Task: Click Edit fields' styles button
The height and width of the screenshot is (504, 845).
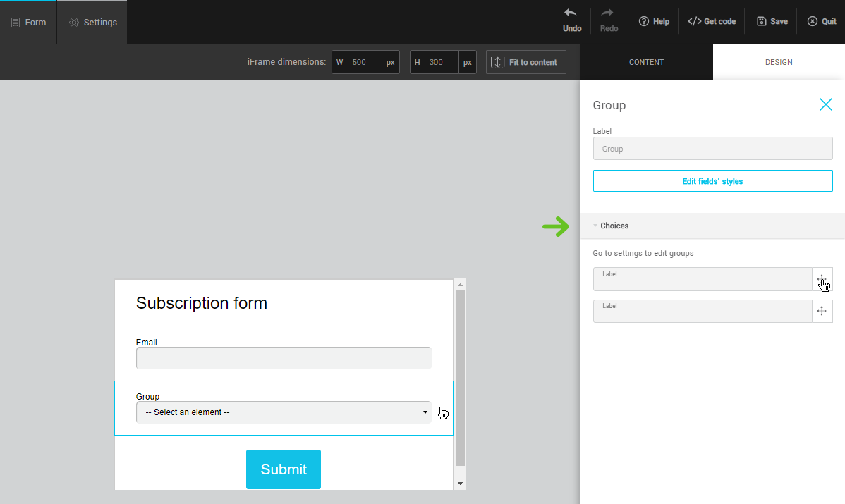Action: tap(712, 181)
